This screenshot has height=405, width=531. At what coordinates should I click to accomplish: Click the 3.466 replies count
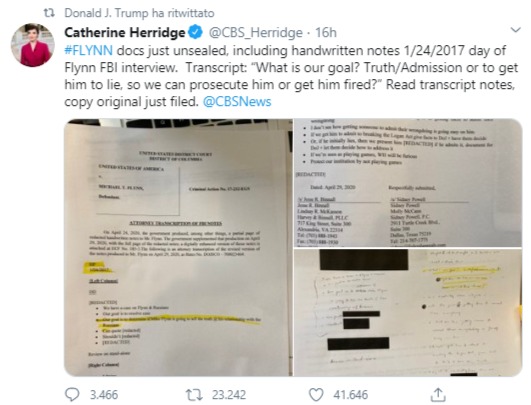104,395
